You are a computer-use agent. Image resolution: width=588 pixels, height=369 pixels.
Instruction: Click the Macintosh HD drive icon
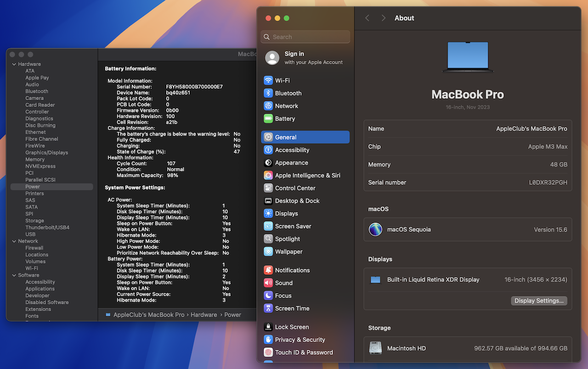375,348
